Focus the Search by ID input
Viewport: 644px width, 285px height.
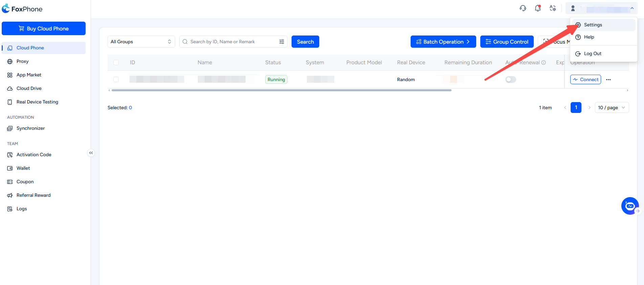click(233, 42)
